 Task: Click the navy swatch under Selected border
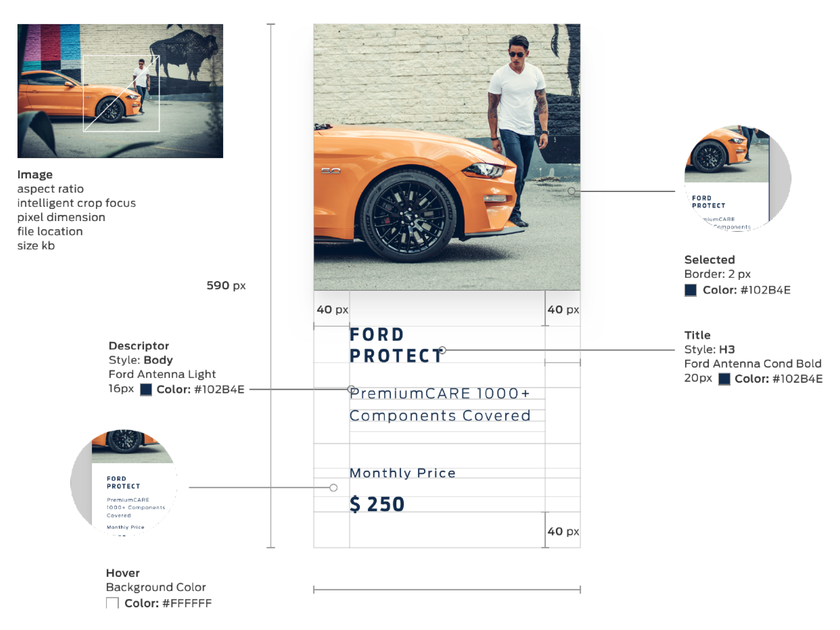coord(690,290)
